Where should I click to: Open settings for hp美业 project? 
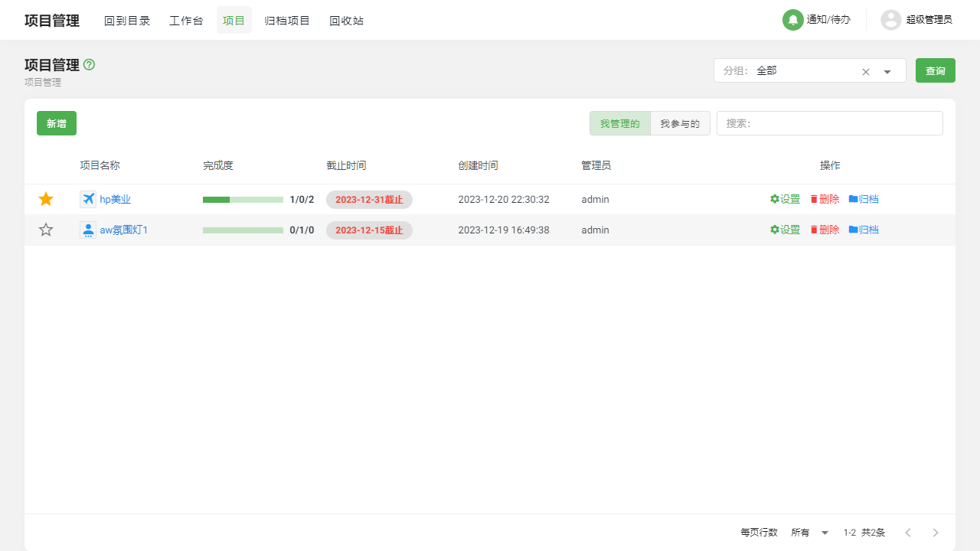785,199
